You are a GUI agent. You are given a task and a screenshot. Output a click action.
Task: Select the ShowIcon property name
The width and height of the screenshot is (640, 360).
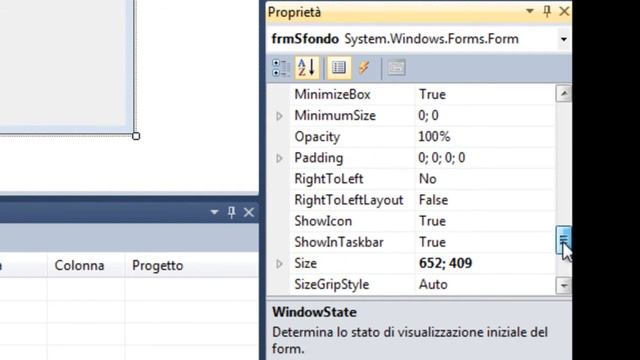[x=323, y=221]
